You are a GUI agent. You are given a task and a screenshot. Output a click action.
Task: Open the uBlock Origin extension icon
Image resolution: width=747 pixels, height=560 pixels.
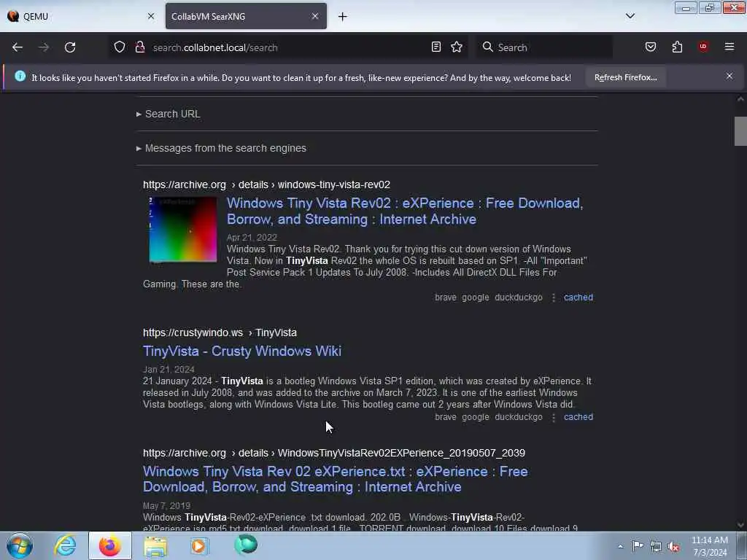pyautogui.click(x=703, y=46)
